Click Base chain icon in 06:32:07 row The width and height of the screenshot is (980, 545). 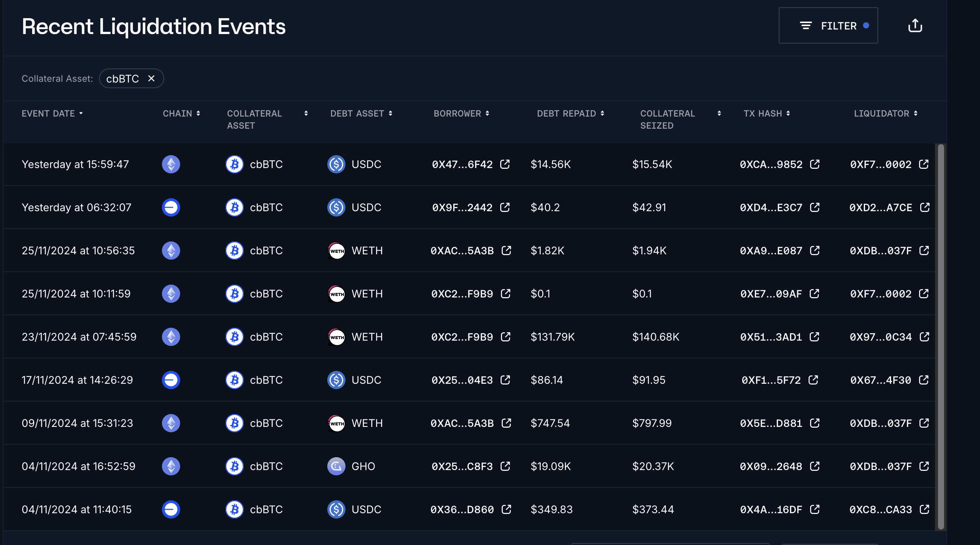coord(171,207)
